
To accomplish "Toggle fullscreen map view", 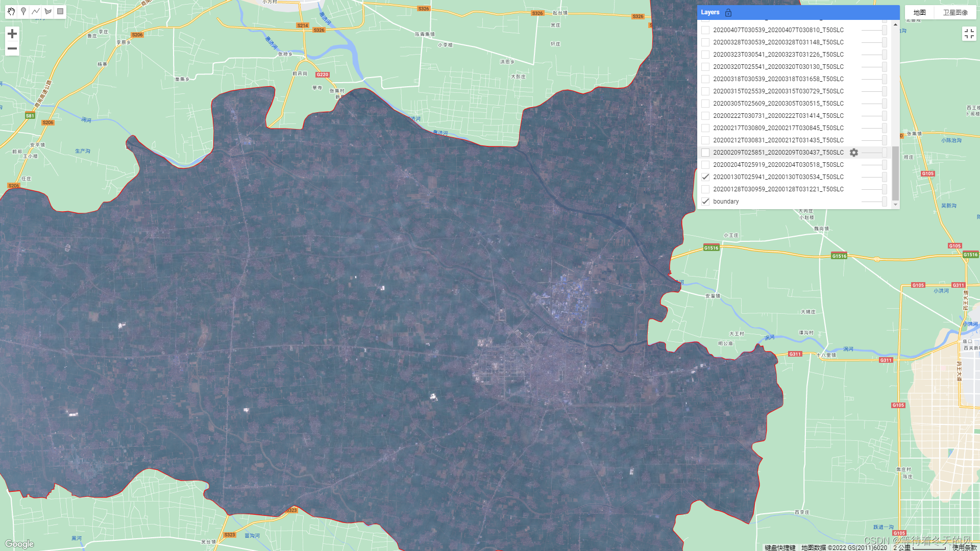I will pyautogui.click(x=969, y=34).
